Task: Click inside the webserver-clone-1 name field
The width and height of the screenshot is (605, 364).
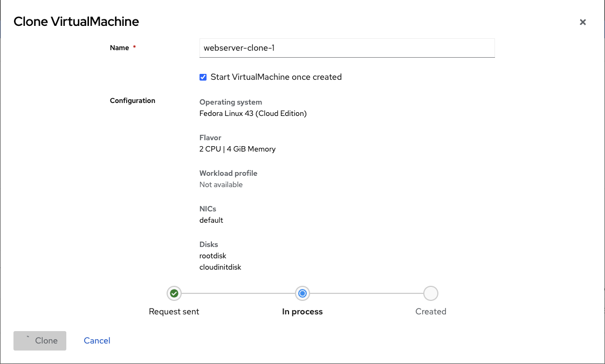Action: (347, 48)
